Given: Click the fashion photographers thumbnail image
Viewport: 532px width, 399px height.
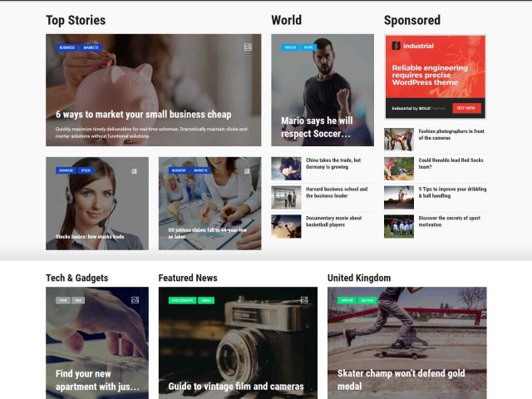Looking at the screenshot, I should tap(399, 140).
